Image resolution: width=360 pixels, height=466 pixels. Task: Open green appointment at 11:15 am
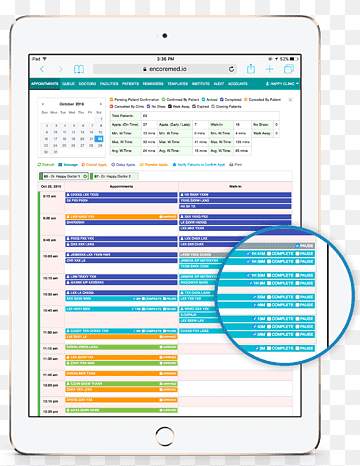point(121,347)
